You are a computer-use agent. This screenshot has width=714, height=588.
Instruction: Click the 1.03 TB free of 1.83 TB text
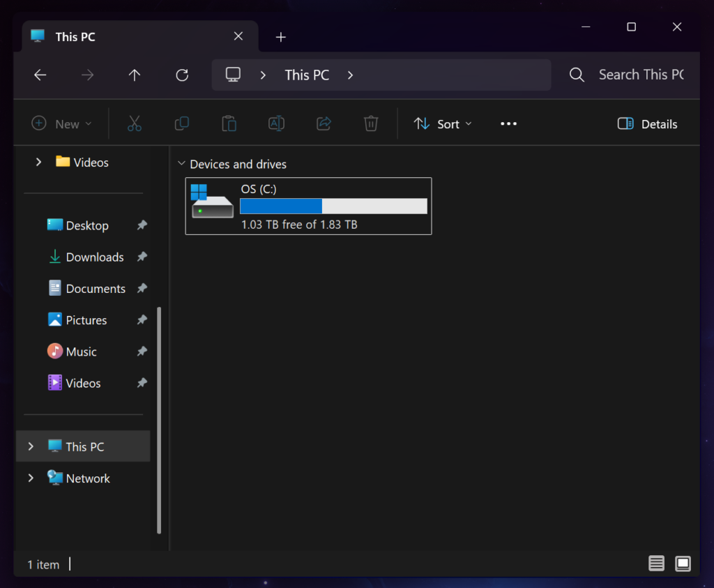299,225
